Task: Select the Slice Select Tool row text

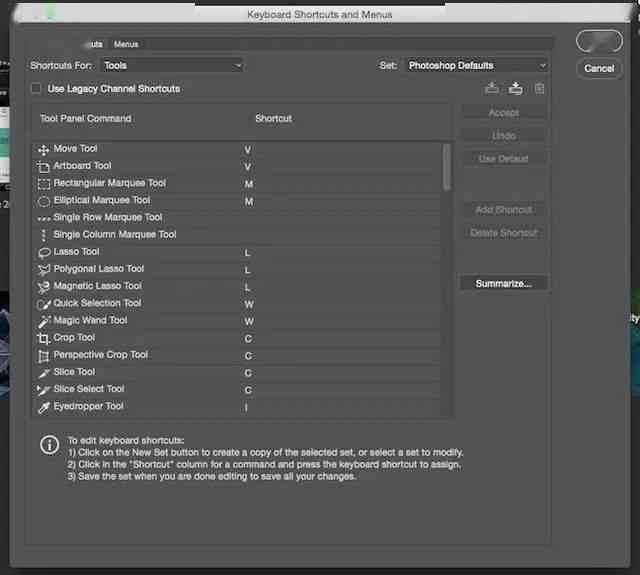Action: [89, 389]
